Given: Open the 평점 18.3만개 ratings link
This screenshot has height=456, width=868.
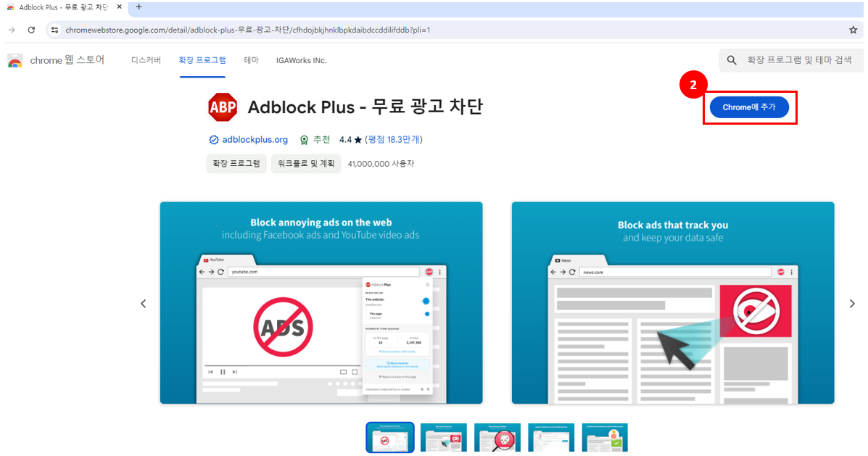Looking at the screenshot, I should 394,140.
